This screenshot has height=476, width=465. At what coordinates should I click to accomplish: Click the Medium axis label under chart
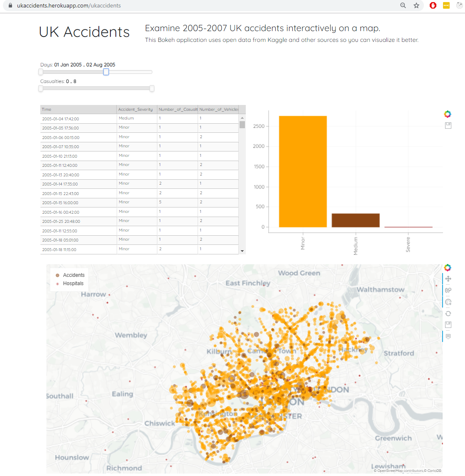pos(356,246)
